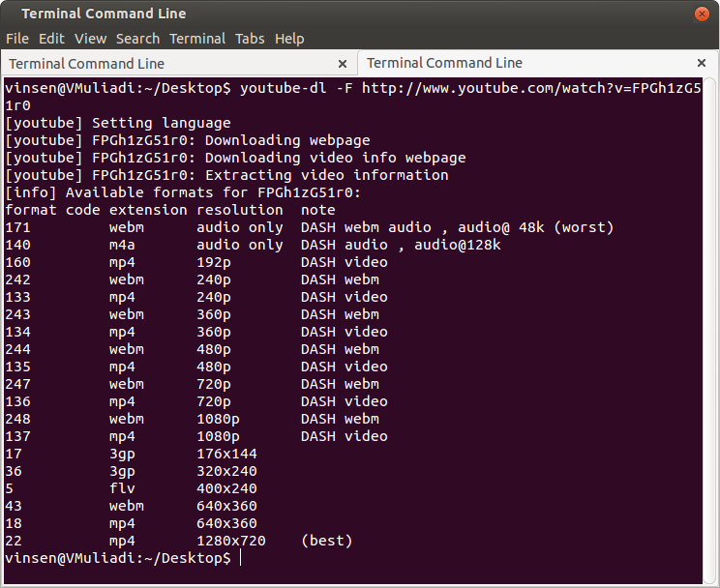Open the View menu
Image resolution: width=720 pixels, height=588 pixels.
pyautogui.click(x=90, y=39)
